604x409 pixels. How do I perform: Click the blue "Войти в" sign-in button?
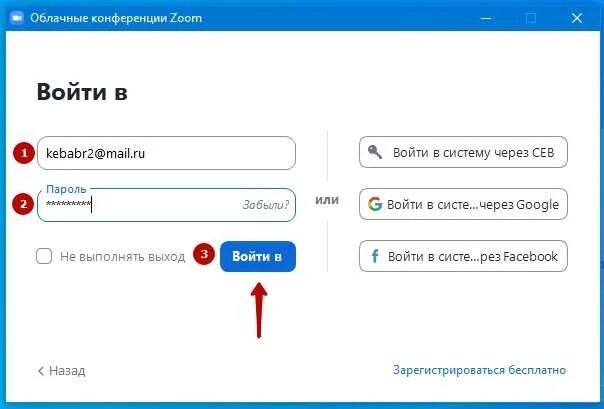(258, 256)
